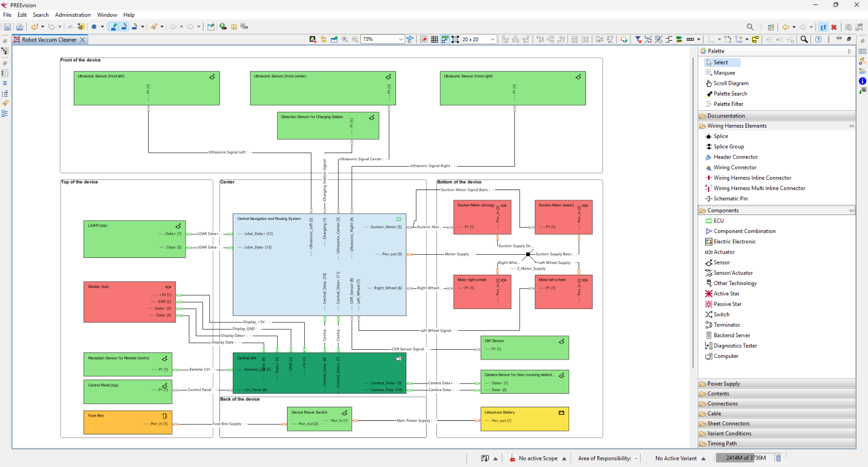The height and width of the screenshot is (467, 868).
Task: Open the Edit menu
Action: click(x=22, y=15)
